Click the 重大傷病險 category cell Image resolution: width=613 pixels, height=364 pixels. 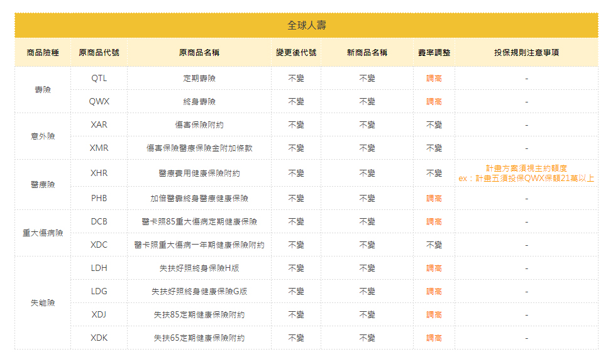(x=43, y=233)
